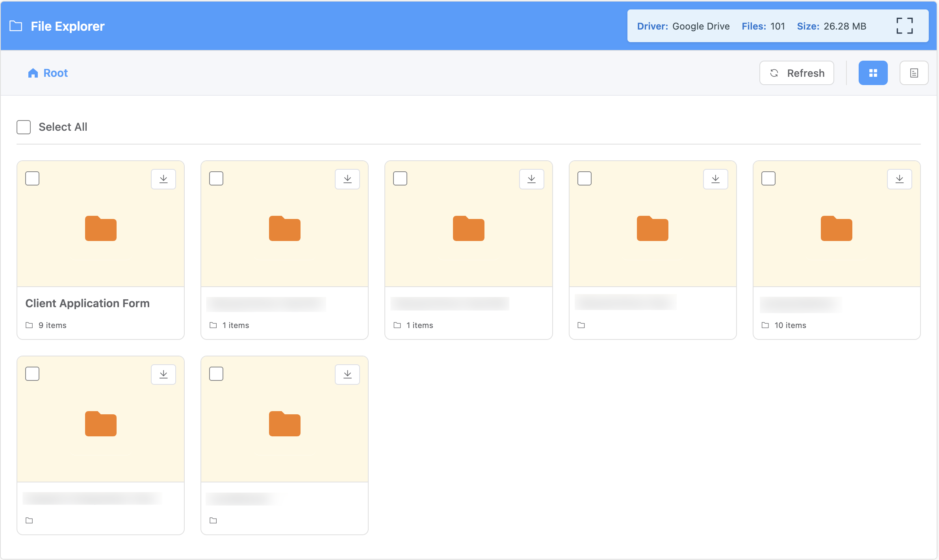Viewport: 939px width, 560px height.
Task: Select the checkbox on the 10 items folder
Action: tap(768, 178)
